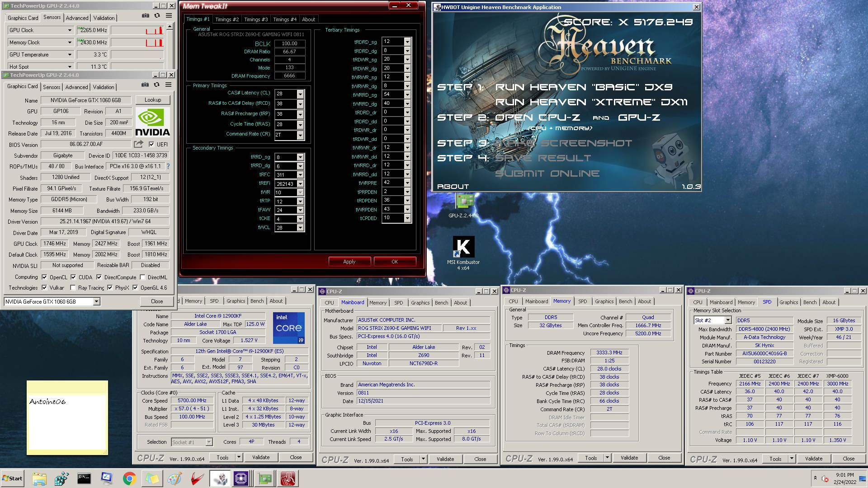Open HWBOT Heaven robot taskbar icon
The image size is (868, 488).
(x=220, y=479)
